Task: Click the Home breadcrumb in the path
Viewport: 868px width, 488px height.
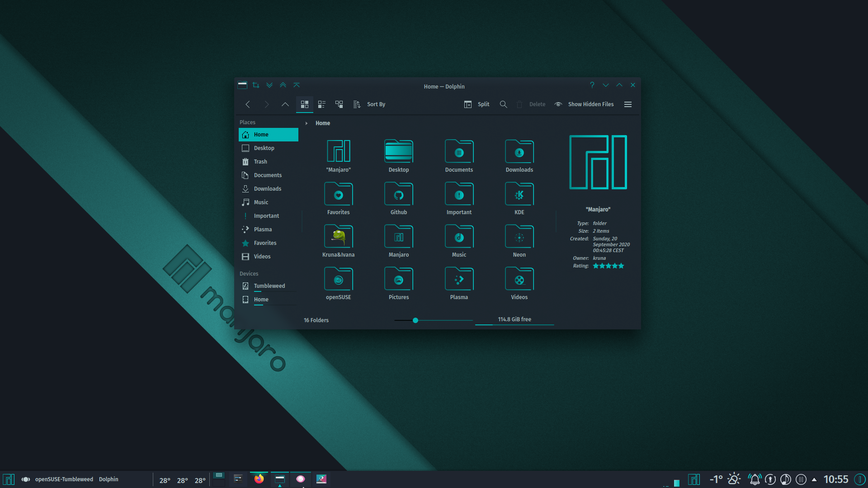Action: coord(323,123)
